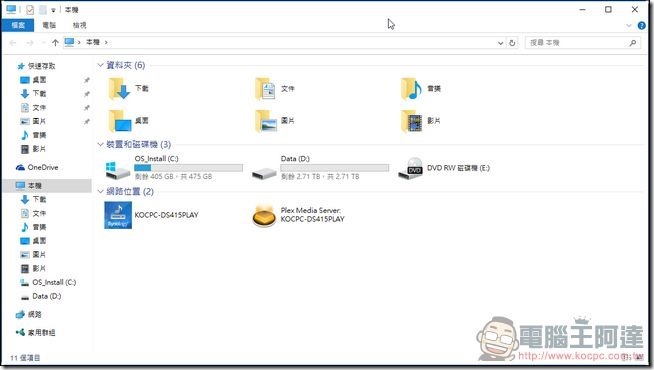Open the 下載 Downloads folder icon
Image resolution: width=654 pixels, height=370 pixels.
pos(119,88)
